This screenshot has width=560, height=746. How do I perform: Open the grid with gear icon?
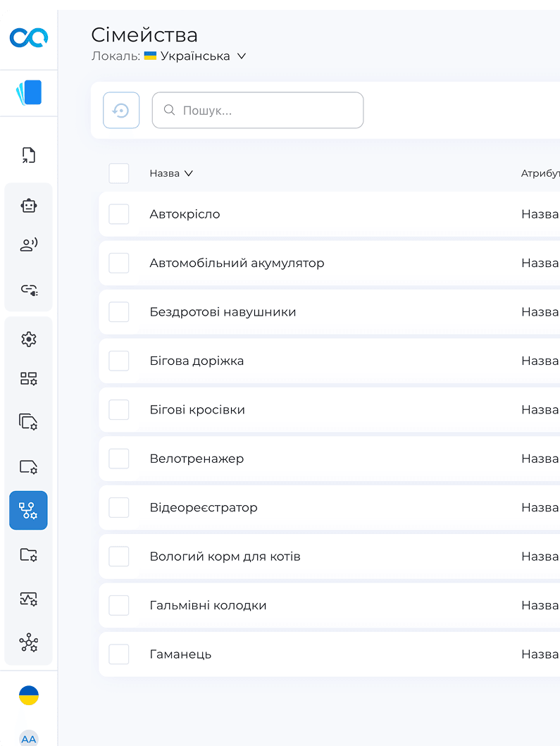point(29,379)
